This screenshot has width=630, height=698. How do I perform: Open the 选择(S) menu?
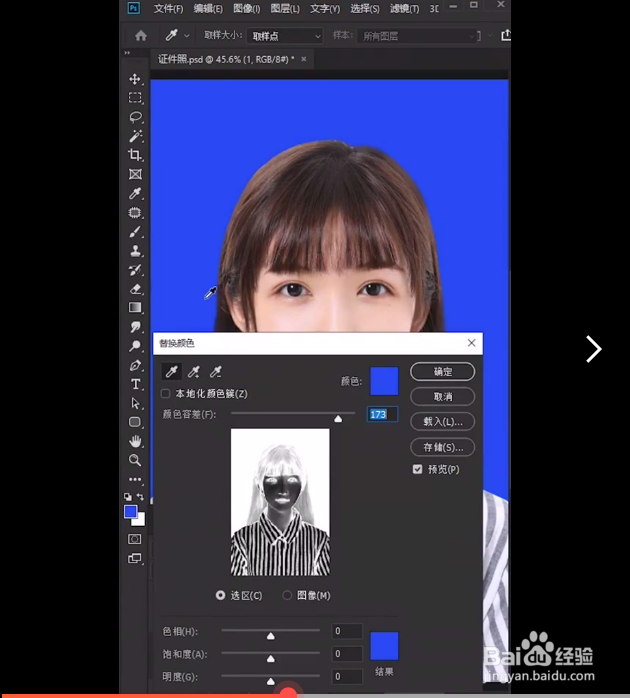(365, 8)
